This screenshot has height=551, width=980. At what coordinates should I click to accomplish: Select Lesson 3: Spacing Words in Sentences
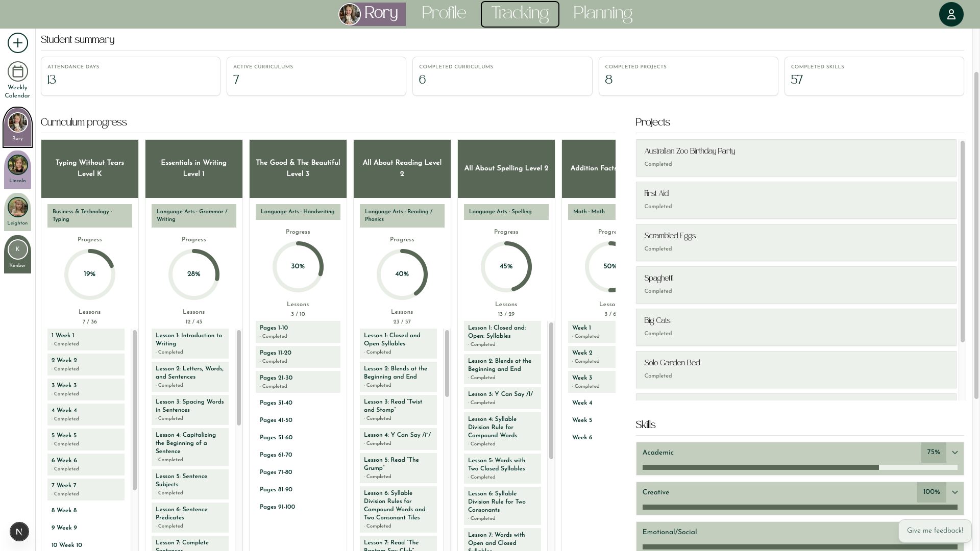click(190, 410)
